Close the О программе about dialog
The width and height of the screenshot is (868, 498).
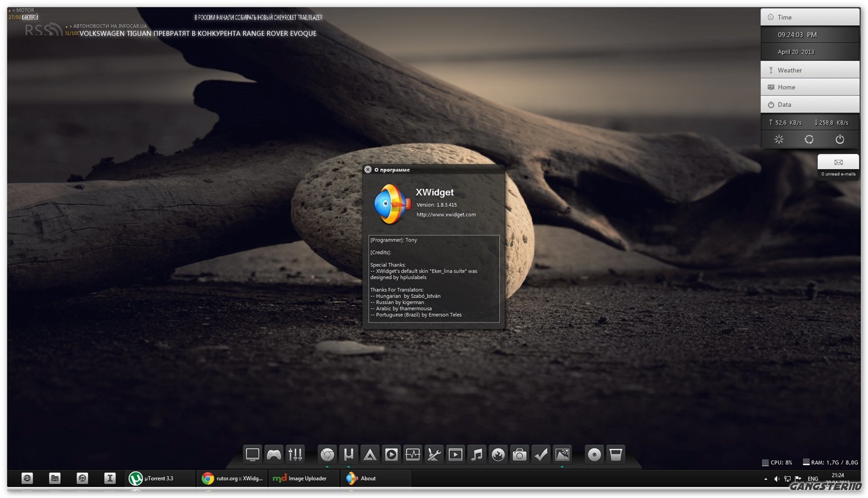coord(368,170)
